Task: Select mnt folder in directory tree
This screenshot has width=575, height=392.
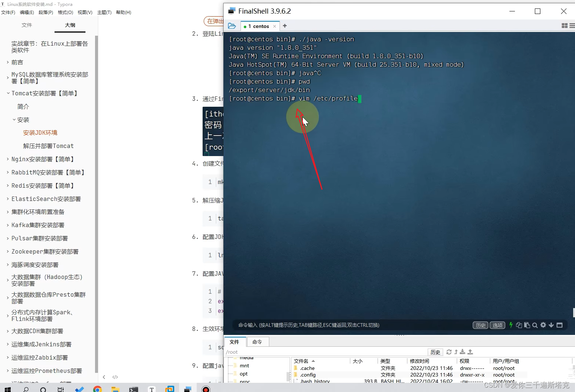Action: (x=244, y=365)
